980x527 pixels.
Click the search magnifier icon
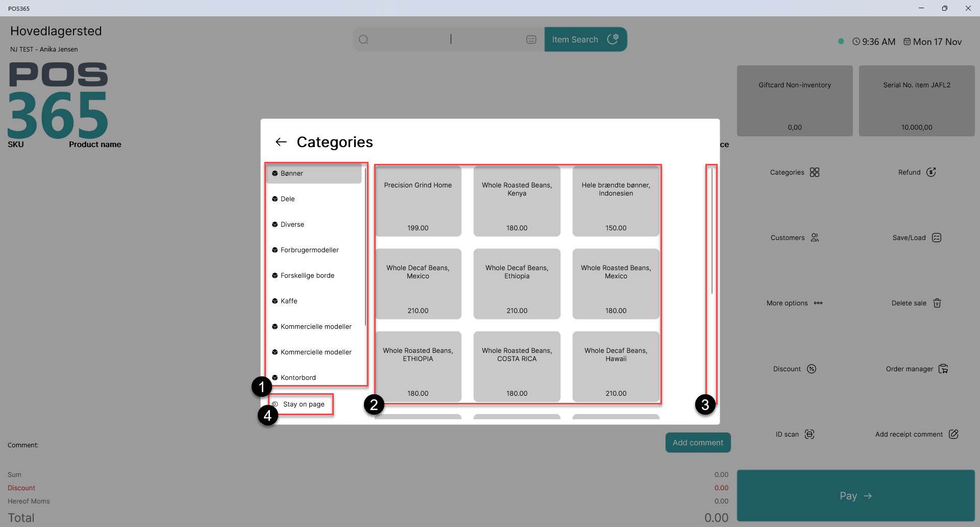click(363, 39)
